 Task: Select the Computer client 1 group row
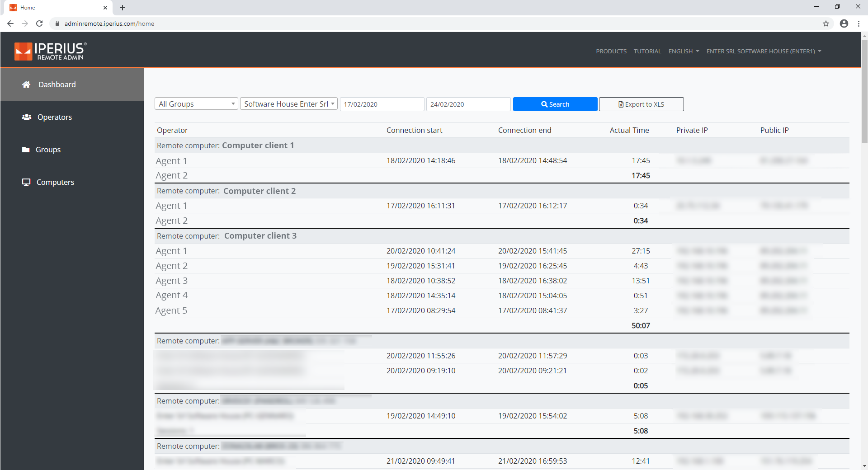point(502,146)
